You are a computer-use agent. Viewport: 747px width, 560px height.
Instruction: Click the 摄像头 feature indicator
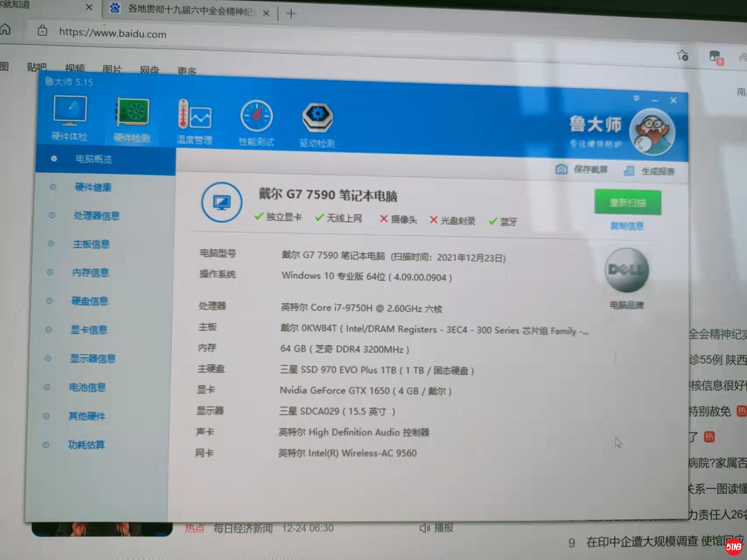click(x=398, y=219)
